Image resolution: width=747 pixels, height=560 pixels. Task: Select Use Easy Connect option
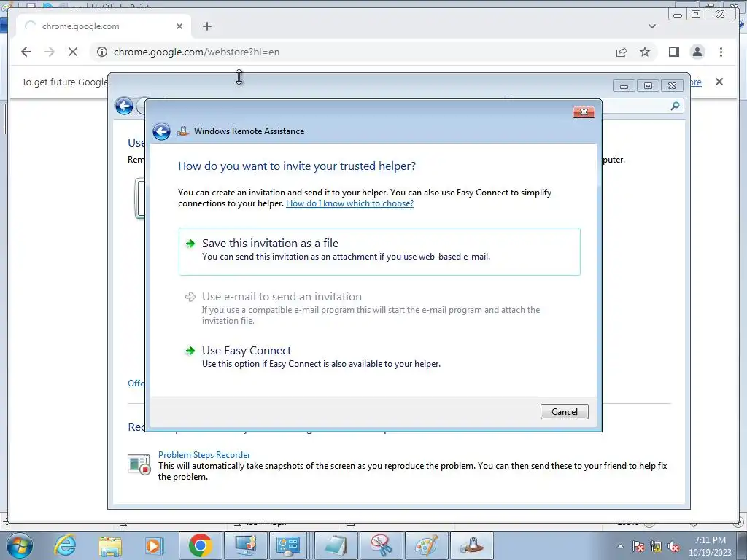coord(379,357)
